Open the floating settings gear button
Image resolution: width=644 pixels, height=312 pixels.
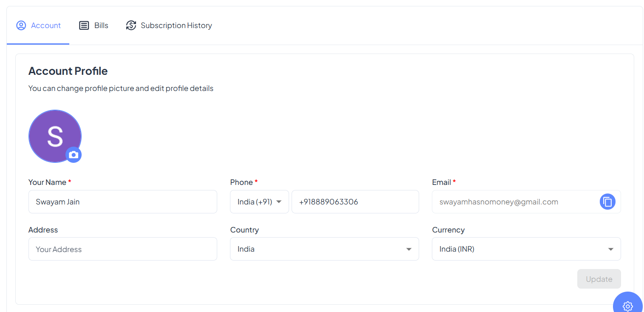(627, 305)
